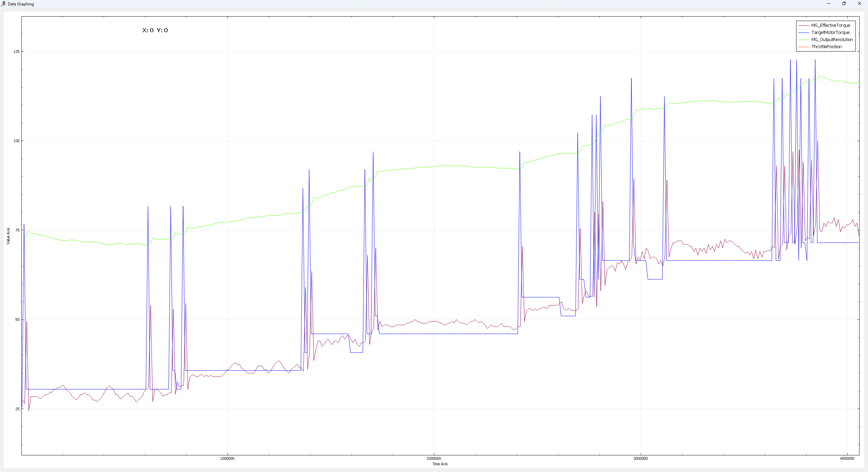
Task: Click the 3000000 tick label on time axis
Action: [640, 458]
